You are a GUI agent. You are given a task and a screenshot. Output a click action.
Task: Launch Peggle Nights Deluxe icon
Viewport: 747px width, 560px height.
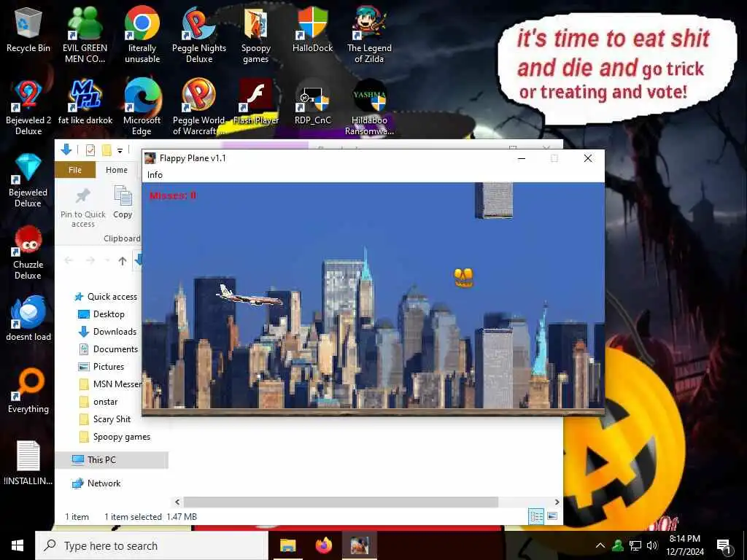pos(198,35)
